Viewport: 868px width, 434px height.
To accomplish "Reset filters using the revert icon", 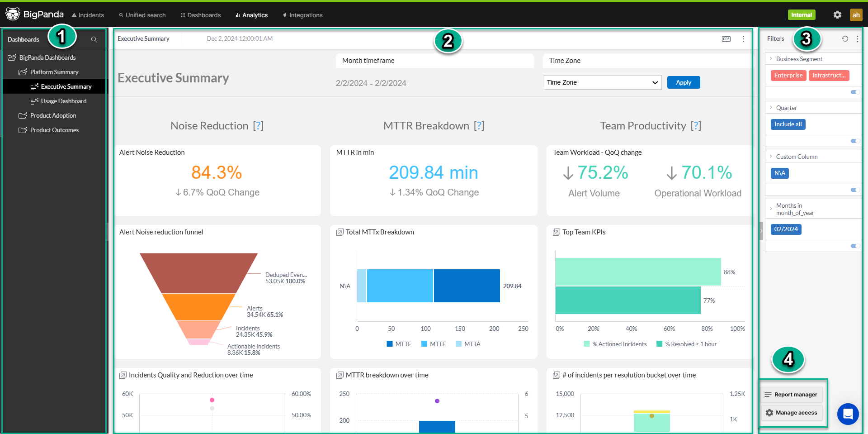I will pyautogui.click(x=845, y=39).
